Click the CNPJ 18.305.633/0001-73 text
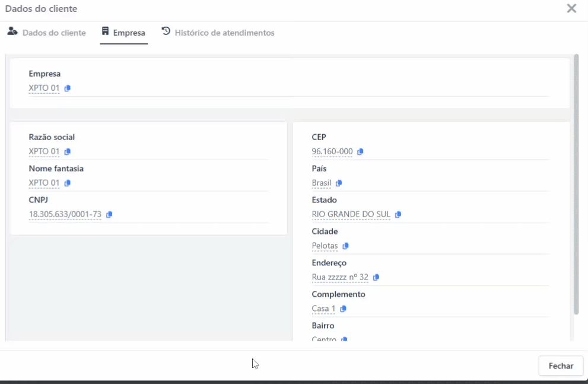 tap(65, 214)
